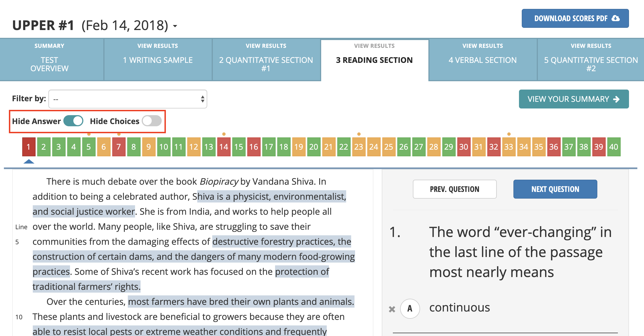Expand the UPPER #1 test date dropdown arrow

pyautogui.click(x=175, y=26)
